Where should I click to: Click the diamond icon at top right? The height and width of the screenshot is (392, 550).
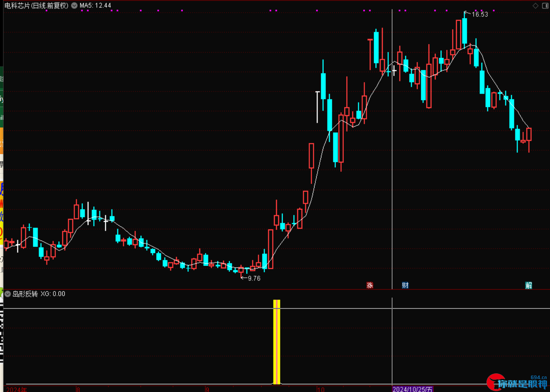[x=536, y=6]
